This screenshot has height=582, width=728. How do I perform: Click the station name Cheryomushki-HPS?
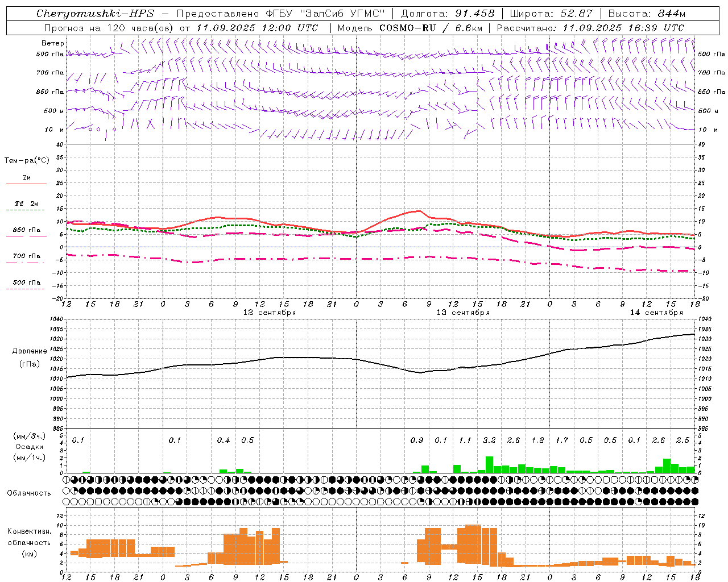[x=95, y=14]
